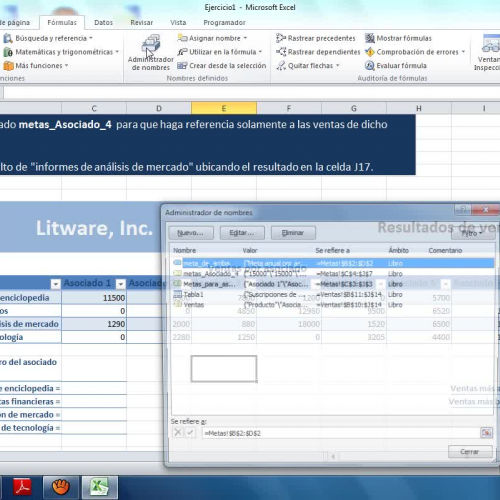
Task: Select column D header
Action: (x=159, y=108)
